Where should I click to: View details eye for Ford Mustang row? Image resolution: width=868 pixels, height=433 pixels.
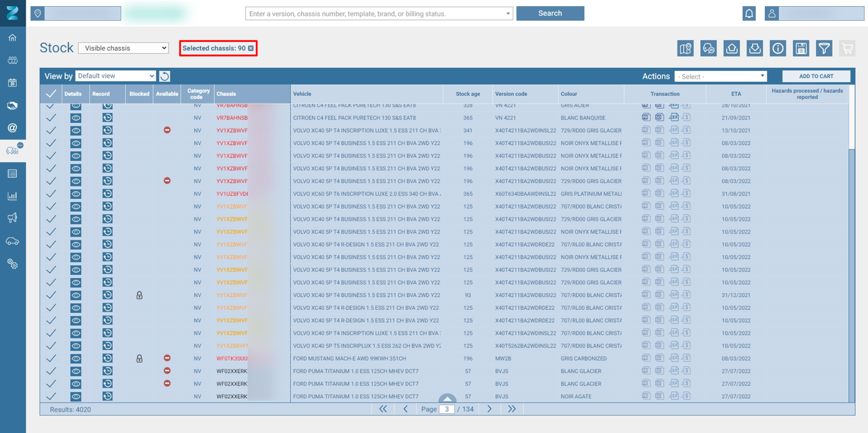[x=76, y=359]
